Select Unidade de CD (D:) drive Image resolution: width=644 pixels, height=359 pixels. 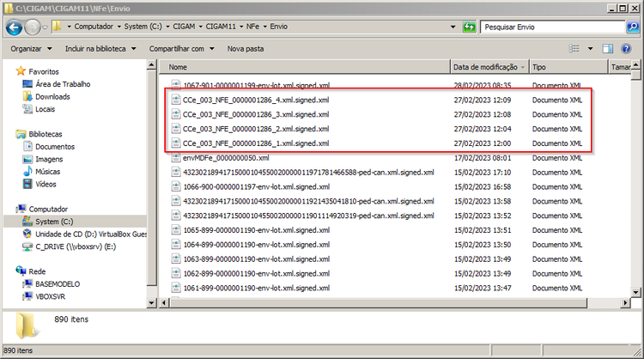[x=85, y=234]
